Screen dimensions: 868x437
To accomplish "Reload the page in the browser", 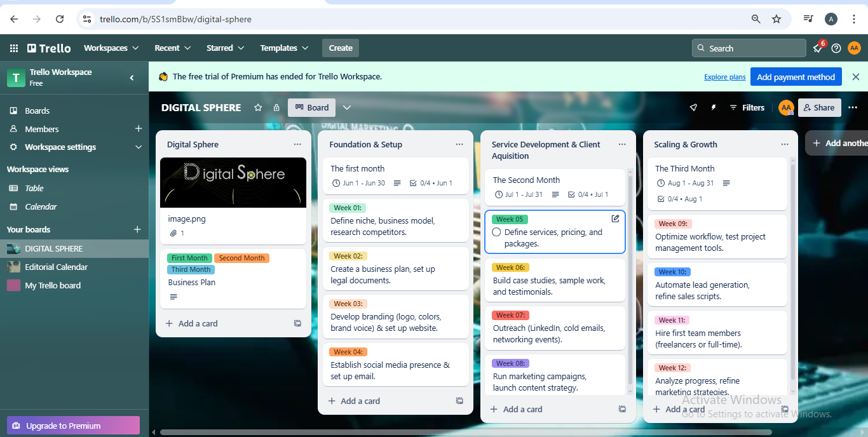I will (x=60, y=19).
